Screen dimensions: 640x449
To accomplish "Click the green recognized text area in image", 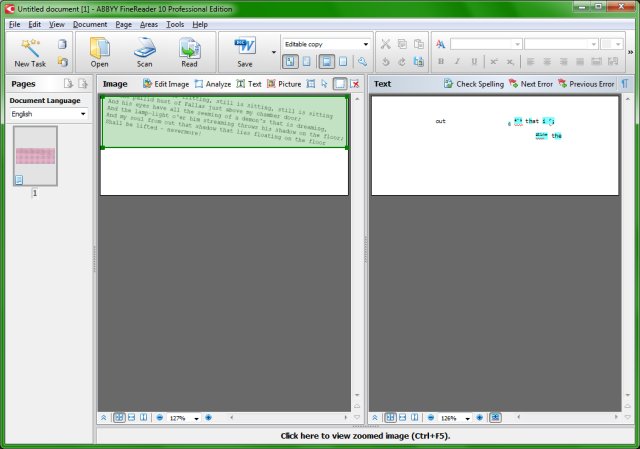I will [224, 122].
